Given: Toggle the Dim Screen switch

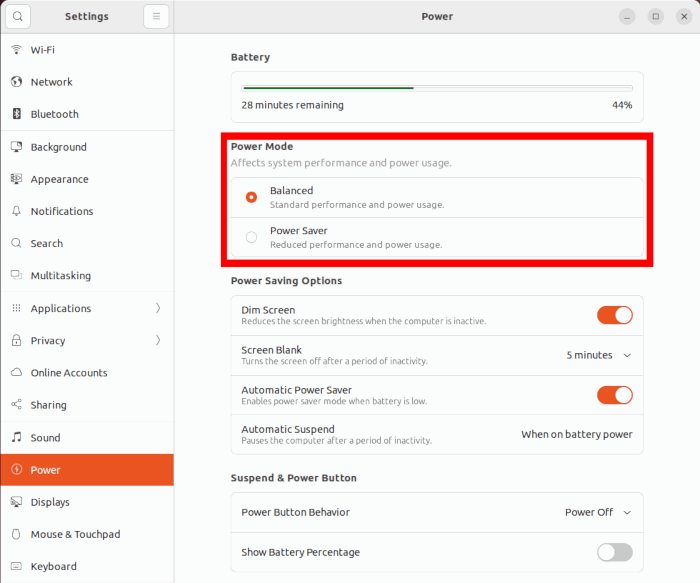Looking at the screenshot, I should 615,315.
